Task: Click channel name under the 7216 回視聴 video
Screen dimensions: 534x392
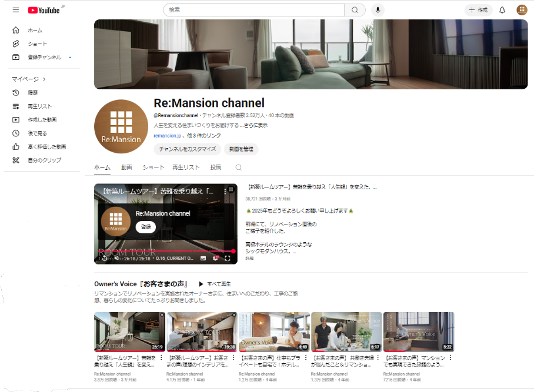Action: pyautogui.click(x=401, y=374)
